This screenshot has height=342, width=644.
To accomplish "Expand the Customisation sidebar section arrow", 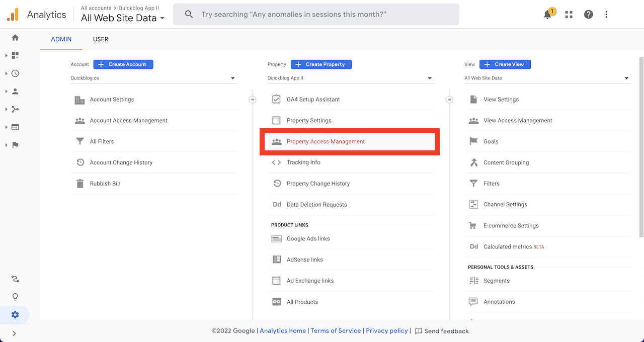I will (6, 55).
